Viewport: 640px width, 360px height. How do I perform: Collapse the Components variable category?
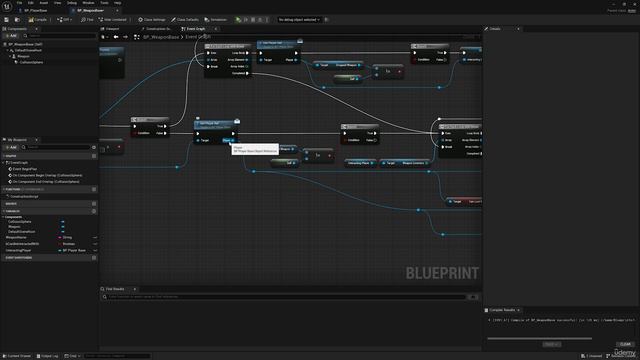tap(4, 217)
